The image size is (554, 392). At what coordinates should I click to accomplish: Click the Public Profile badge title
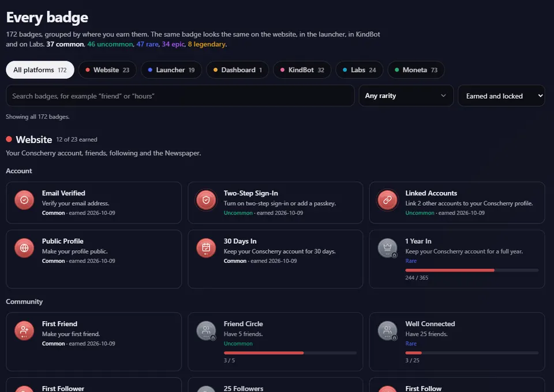pos(62,241)
